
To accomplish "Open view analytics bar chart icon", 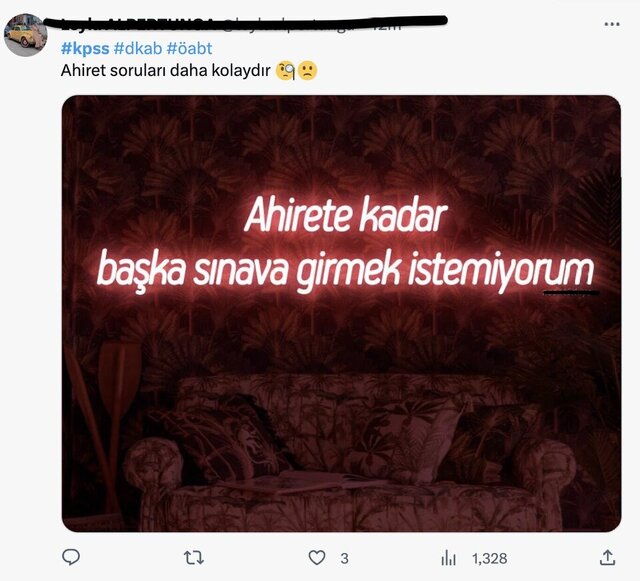I will 448,558.
